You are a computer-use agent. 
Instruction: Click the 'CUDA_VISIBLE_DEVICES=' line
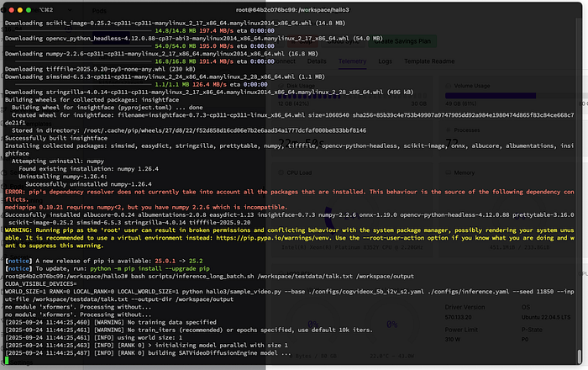pyautogui.click(x=40, y=284)
